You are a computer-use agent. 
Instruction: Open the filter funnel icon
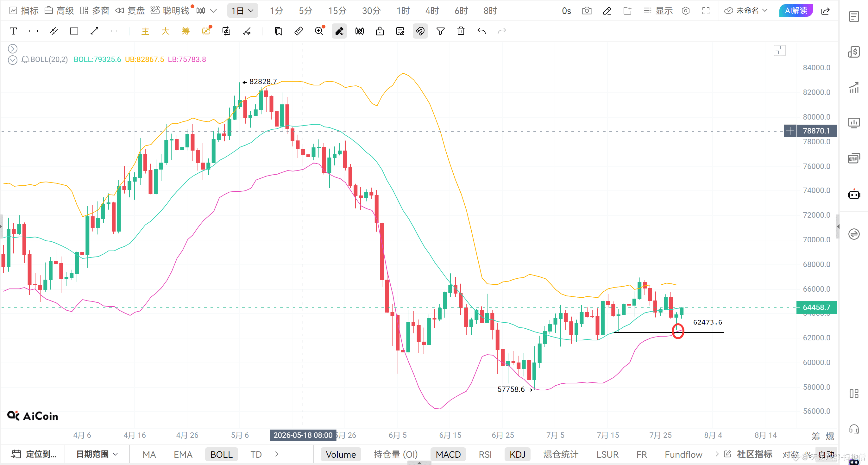(440, 31)
